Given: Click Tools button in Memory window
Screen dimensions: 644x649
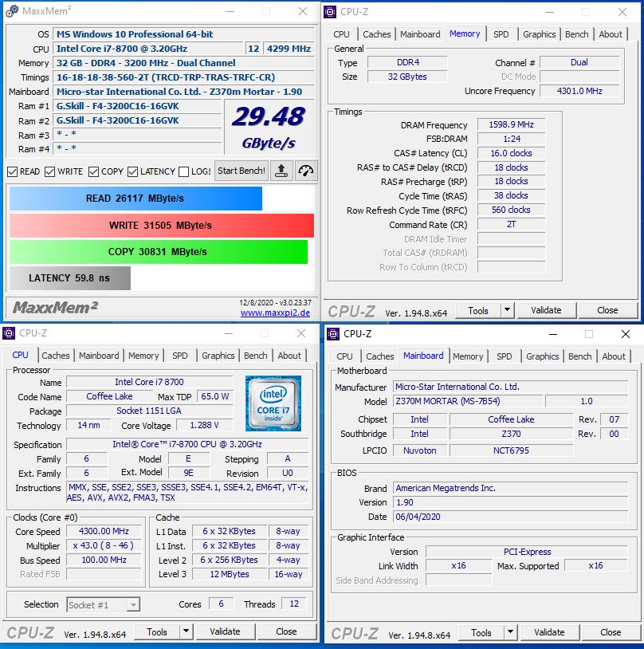Looking at the screenshot, I should click(478, 310).
